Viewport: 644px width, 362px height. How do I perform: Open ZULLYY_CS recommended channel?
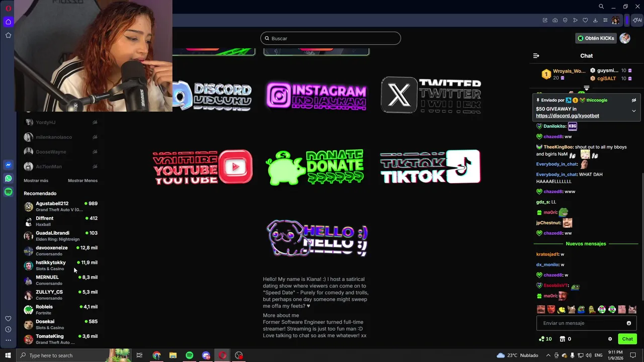pyautogui.click(x=61, y=295)
